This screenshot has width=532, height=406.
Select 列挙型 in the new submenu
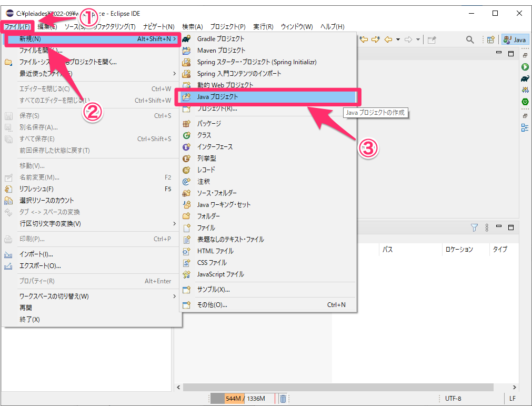pos(268,159)
